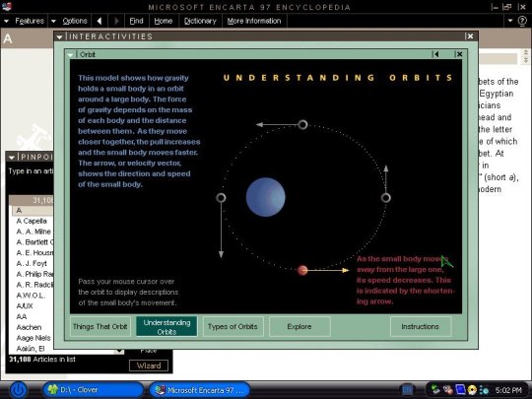Select the Aage Niels article entry
Image resolution: width=532 pixels, height=399 pixels.
pos(33,338)
